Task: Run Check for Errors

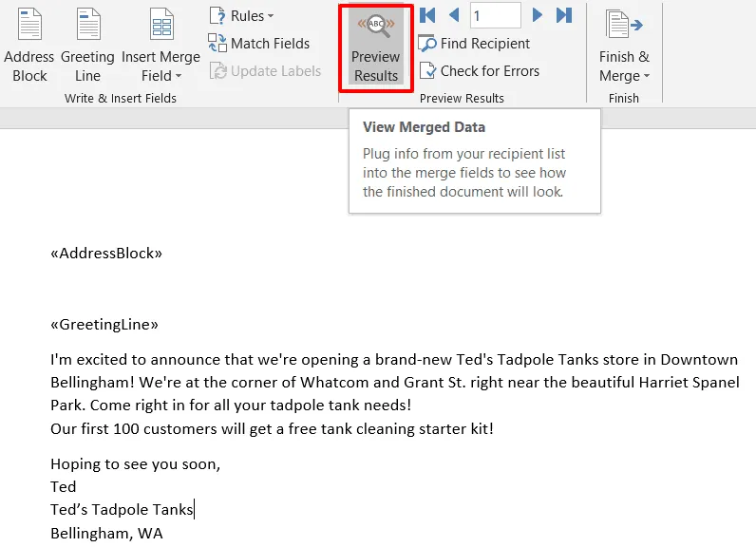Action: pos(479,71)
